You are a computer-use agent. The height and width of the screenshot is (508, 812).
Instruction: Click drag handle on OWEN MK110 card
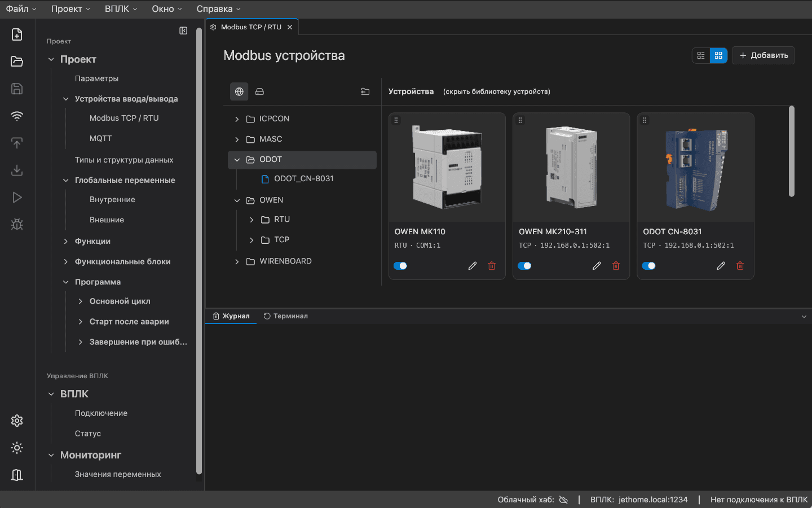(x=396, y=120)
